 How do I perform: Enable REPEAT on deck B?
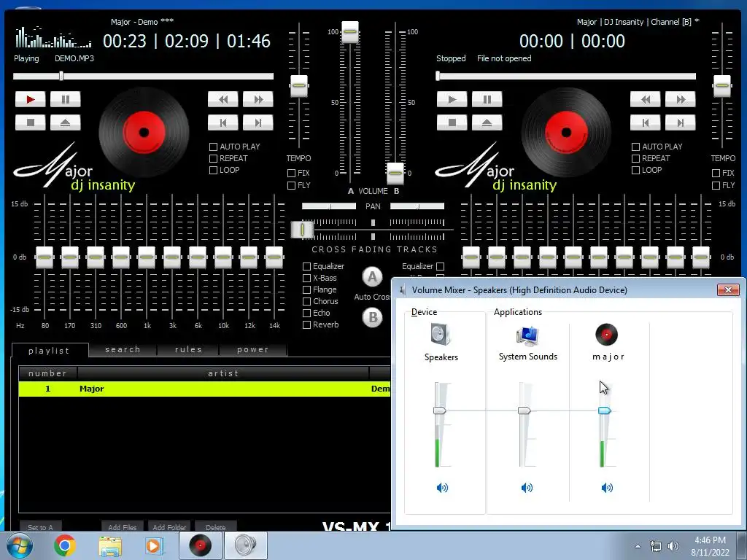[635, 158]
